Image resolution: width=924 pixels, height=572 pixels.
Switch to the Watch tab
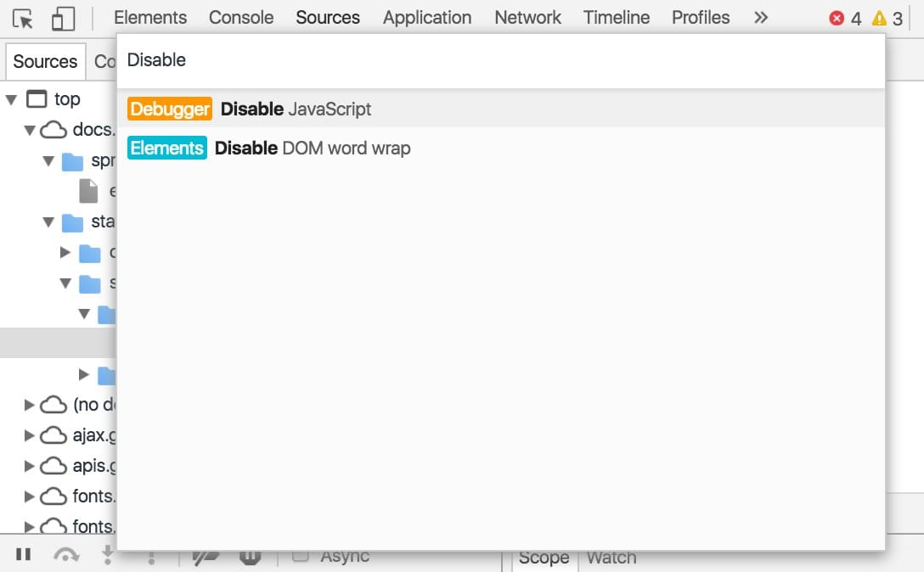pos(611,558)
